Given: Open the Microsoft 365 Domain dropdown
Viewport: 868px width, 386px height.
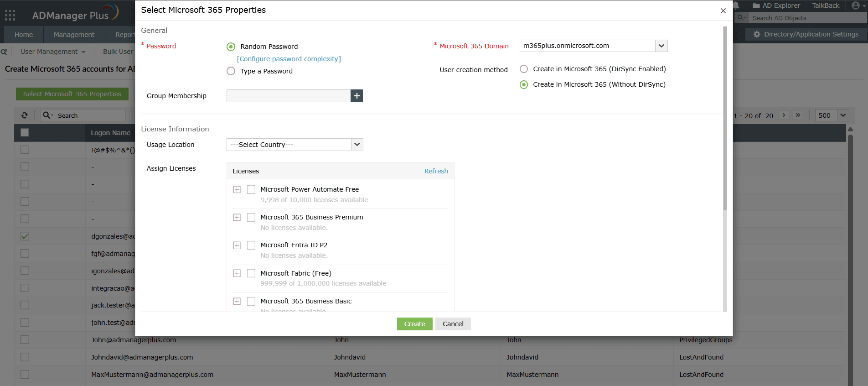Looking at the screenshot, I should 661,46.
